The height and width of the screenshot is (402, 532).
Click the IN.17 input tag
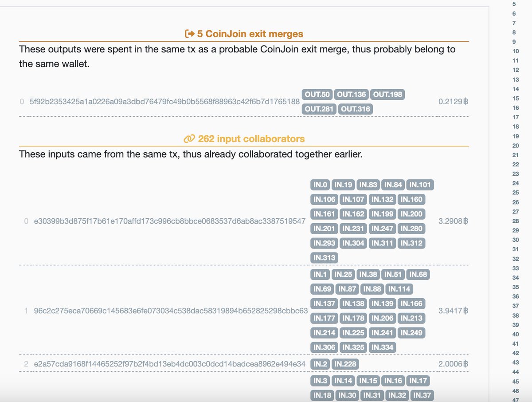pos(419,381)
